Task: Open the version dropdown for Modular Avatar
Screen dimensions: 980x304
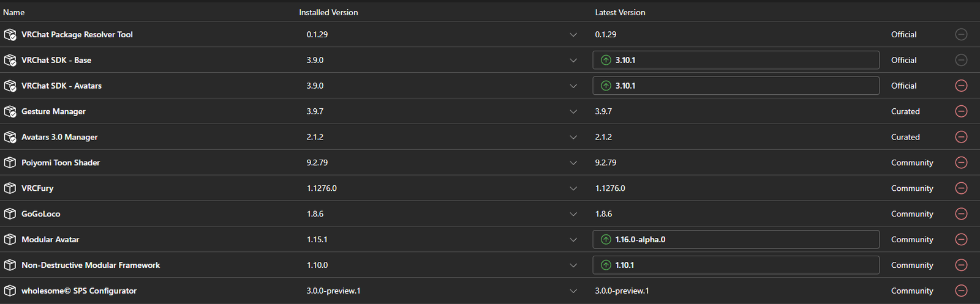Action: coord(573,240)
